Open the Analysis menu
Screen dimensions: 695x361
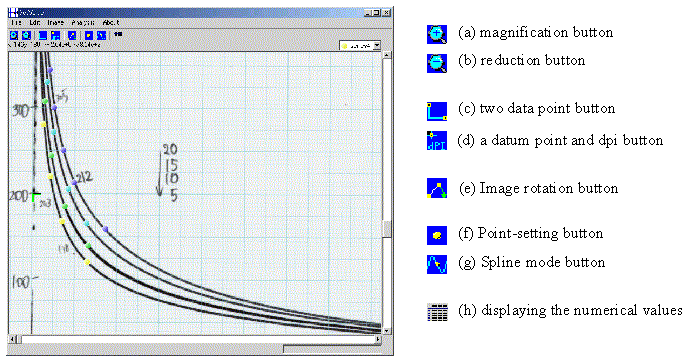click(83, 23)
